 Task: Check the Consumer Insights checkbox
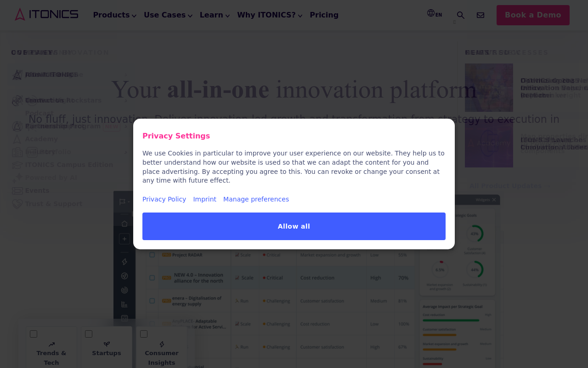(144, 334)
